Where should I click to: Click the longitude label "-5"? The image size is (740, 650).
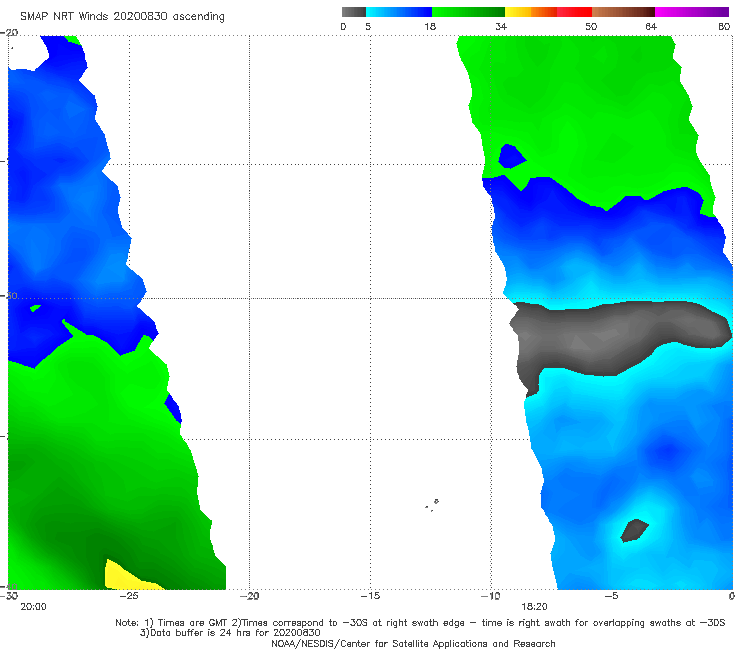(x=611, y=596)
